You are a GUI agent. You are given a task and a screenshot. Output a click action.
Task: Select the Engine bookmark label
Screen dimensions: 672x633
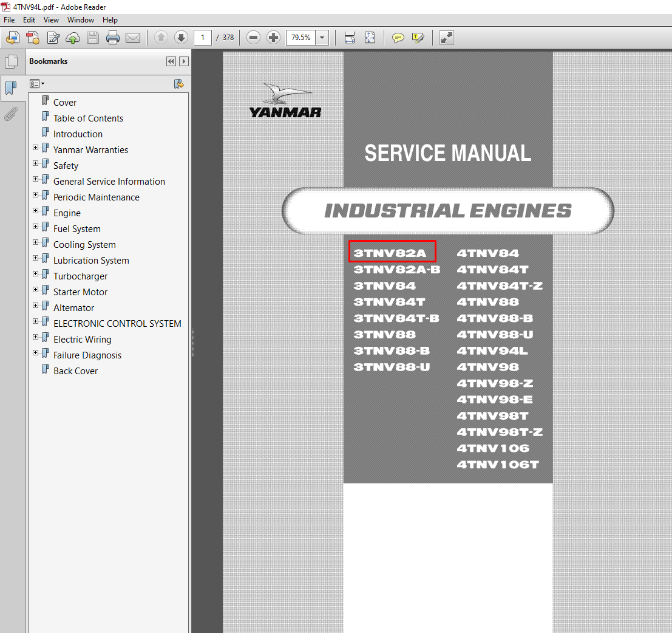(67, 213)
